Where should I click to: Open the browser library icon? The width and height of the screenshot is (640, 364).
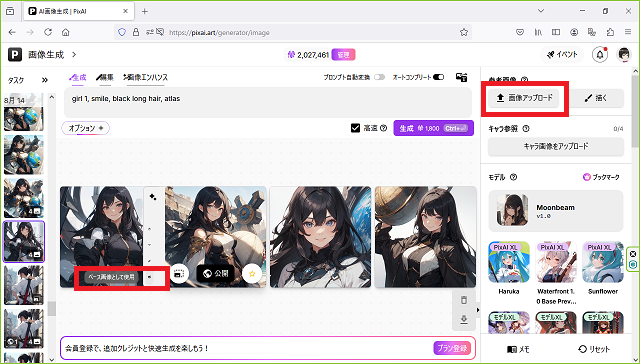coord(538,32)
